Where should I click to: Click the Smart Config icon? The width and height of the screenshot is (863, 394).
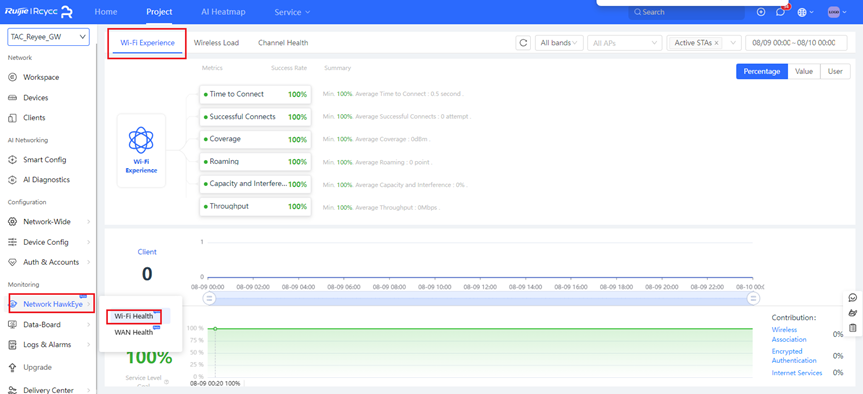pos(13,160)
